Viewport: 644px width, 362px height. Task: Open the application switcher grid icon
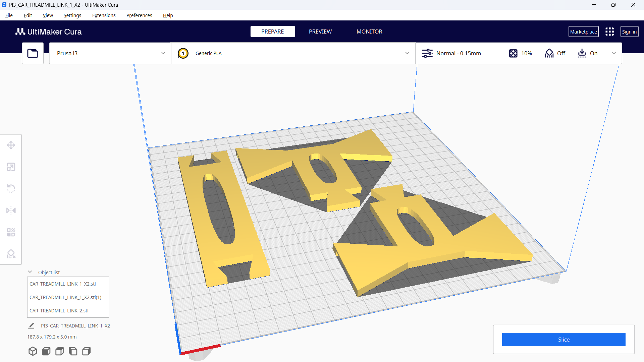(x=609, y=32)
